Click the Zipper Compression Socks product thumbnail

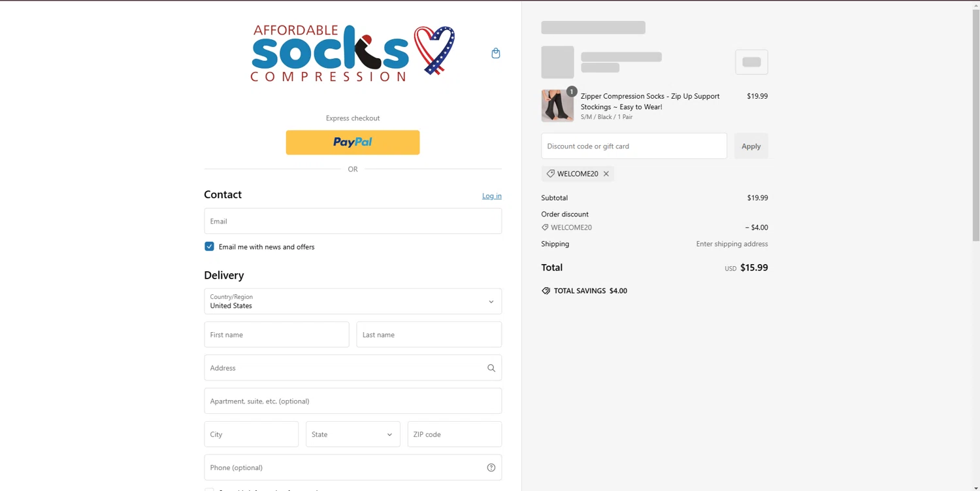pos(557,106)
